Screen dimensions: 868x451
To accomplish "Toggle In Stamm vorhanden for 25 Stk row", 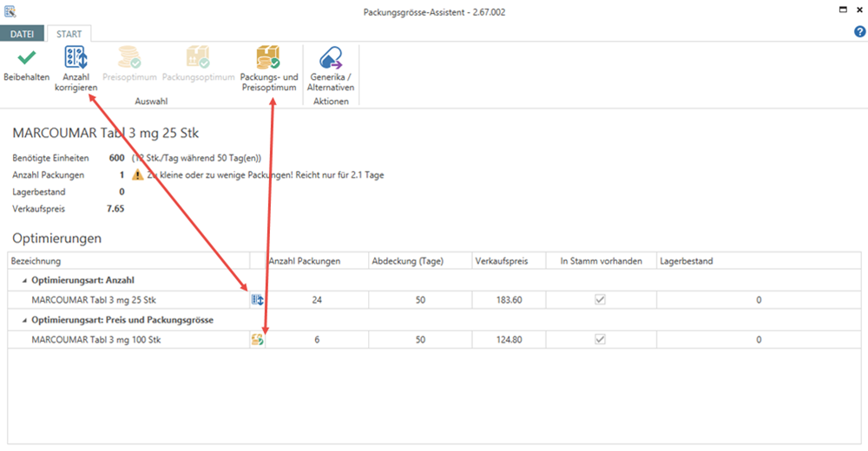I will (600, 299).
